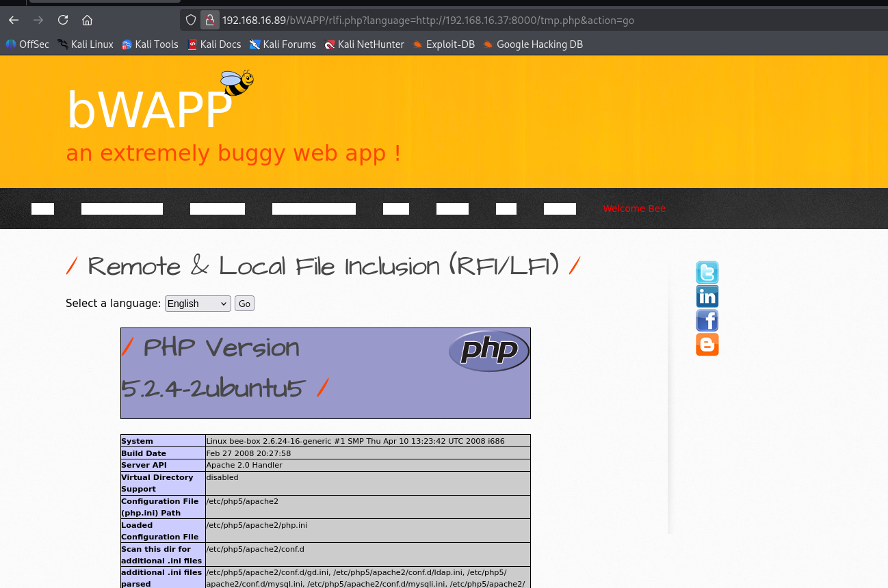The width and height of the screenshot is (888, 588).
Task: Click the Twitter icon in sidebar
Action: 707,273
